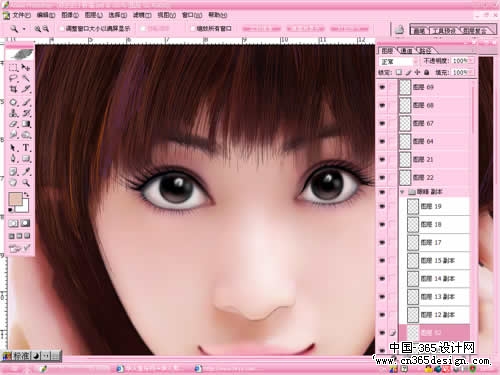Image resolution: width=500 pixels, height=375 pixels.
Task: Select the Hand tool
Action: tap(13, 182)
